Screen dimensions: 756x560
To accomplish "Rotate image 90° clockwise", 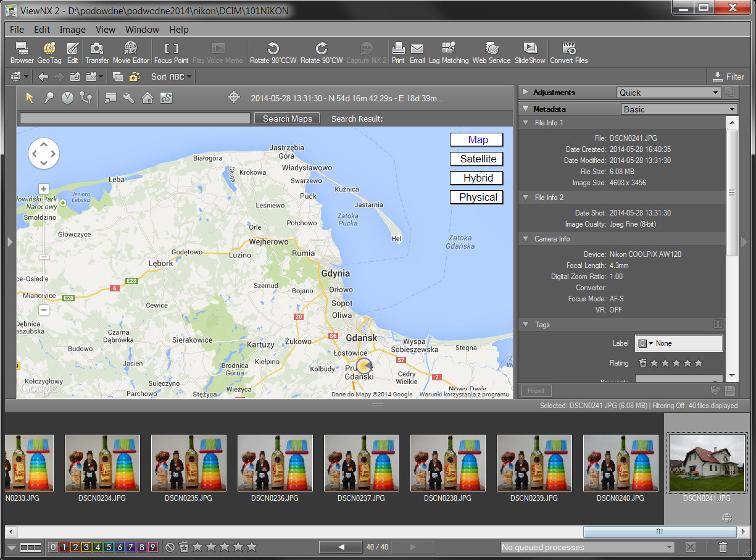I will click(x=322, y=52).
